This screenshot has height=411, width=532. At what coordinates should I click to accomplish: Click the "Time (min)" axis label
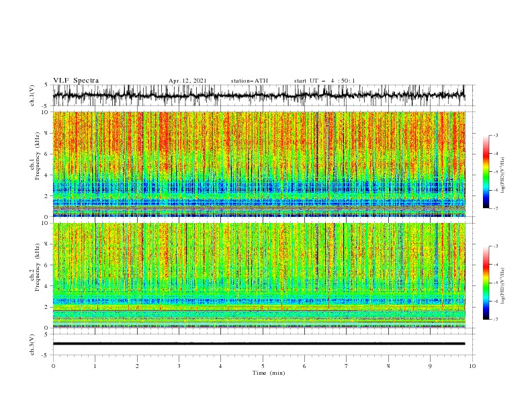[269, 373]
